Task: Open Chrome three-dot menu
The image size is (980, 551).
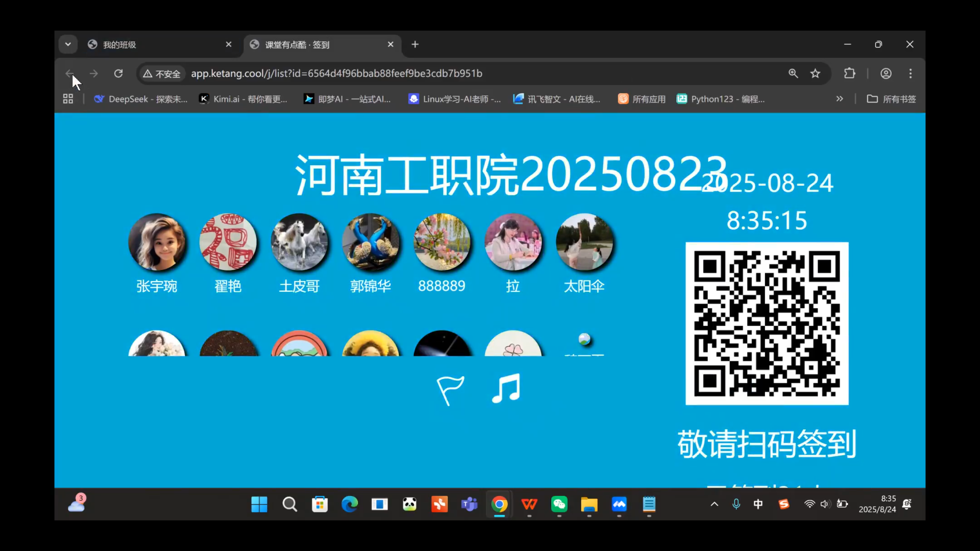Action: pos(910,73)
